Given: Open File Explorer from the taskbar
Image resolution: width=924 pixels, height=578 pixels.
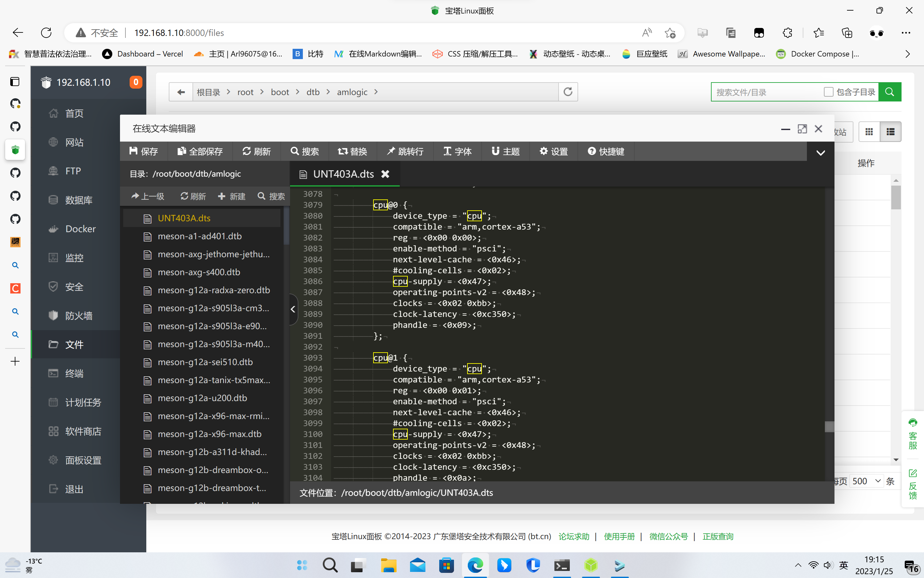Looking at the screenshot, I should (x=388, y=565).
